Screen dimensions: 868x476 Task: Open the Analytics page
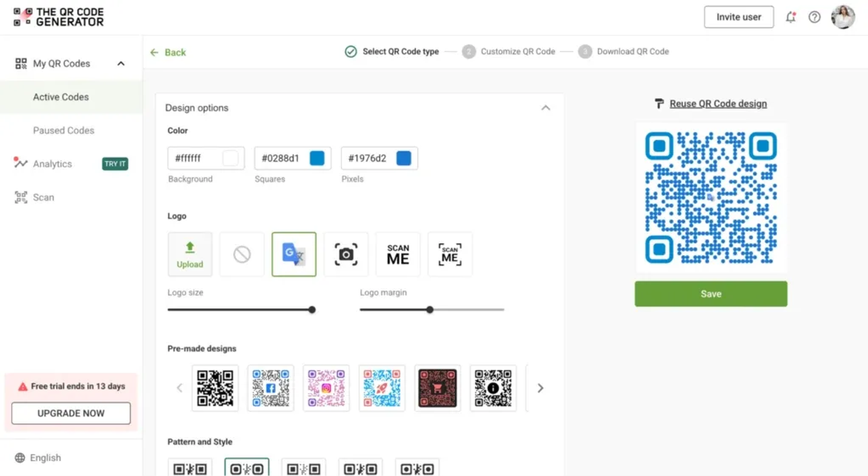click(52, 164)
